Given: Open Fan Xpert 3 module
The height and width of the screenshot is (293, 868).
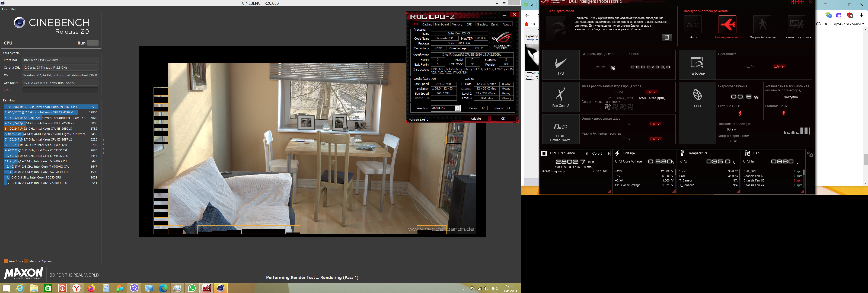Looking at the screenshot, I should coord(561,95).
